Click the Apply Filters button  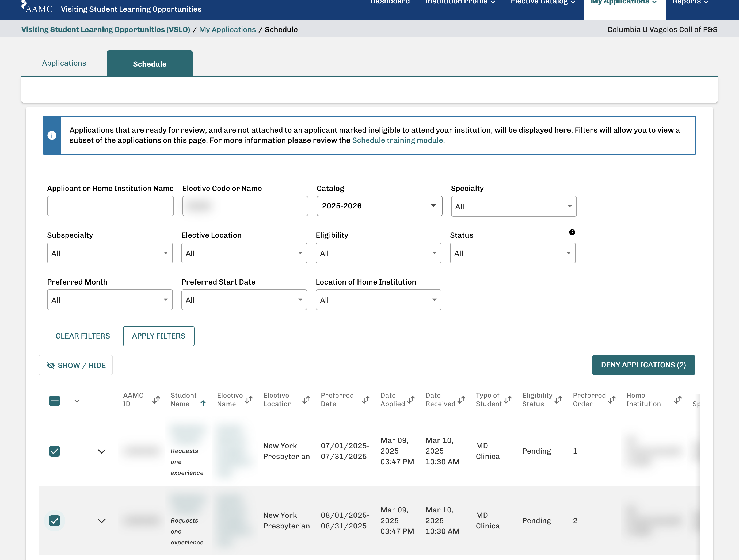(158, 336)
